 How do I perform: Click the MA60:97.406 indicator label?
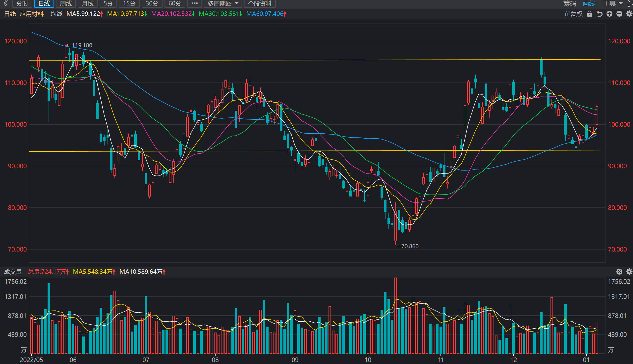266,14
